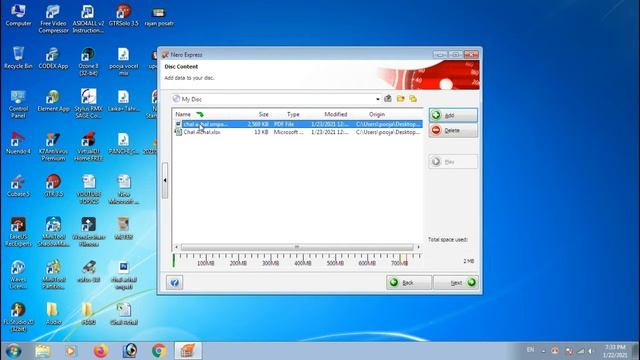Click the volume icon in system tray
The image size is (640, 360).
tap(590, 351)
